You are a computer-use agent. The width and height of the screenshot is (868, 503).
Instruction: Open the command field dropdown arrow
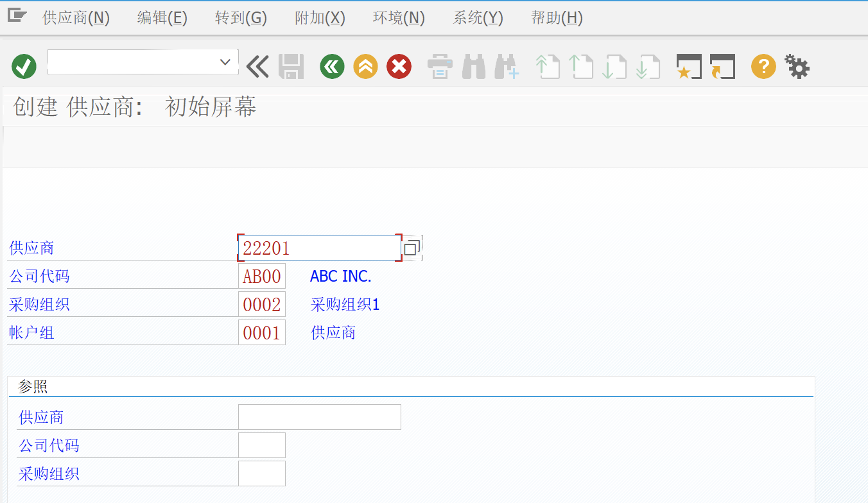click(x=225, y=62)
